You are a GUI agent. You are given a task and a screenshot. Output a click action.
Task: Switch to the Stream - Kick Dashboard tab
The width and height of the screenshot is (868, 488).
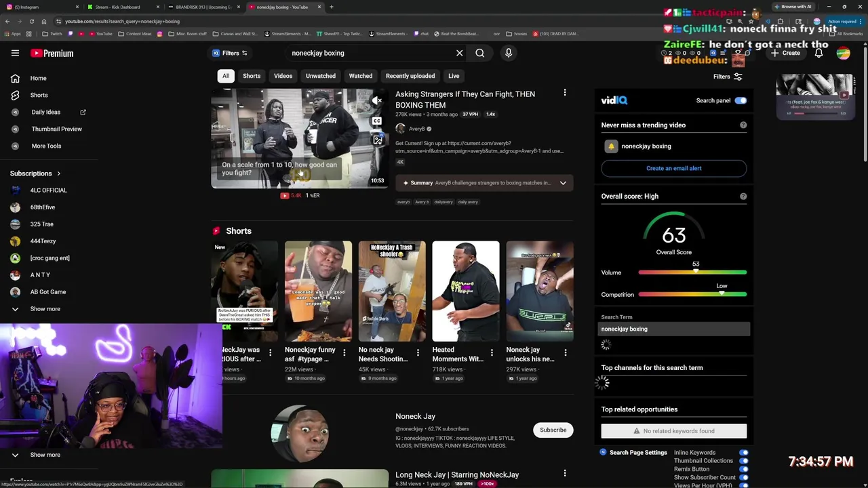click(x=122, y=7)
